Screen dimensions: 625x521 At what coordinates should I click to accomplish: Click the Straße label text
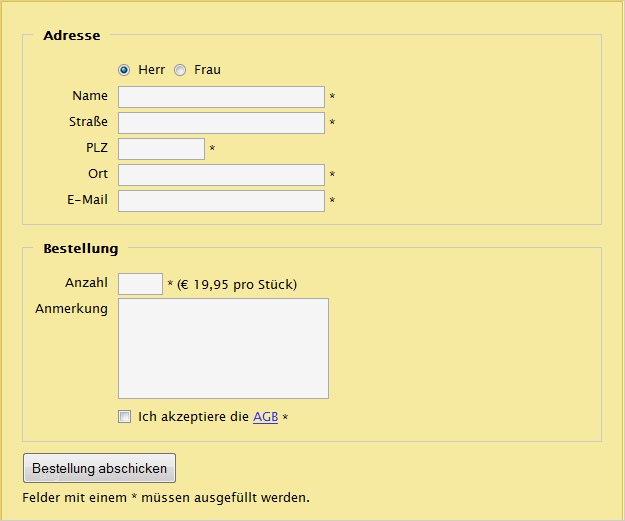pyautogui.click(x=87, y=122)
